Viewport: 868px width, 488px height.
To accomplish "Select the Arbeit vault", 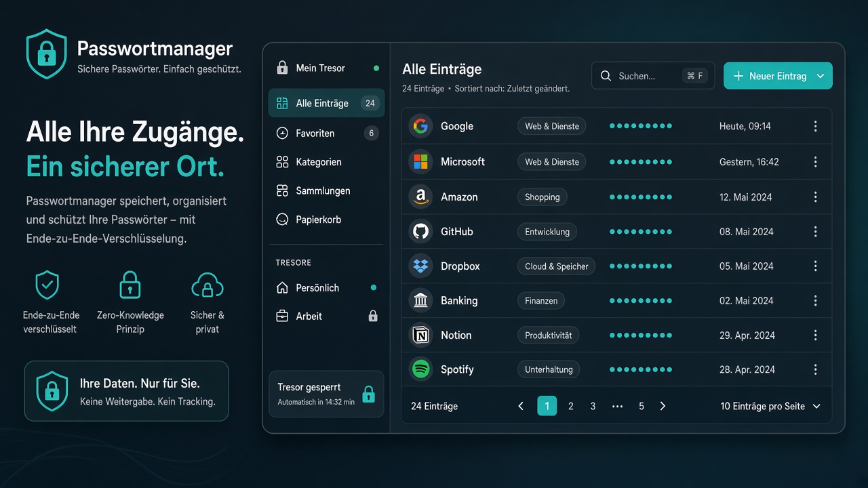I will [x=326, y=317].
